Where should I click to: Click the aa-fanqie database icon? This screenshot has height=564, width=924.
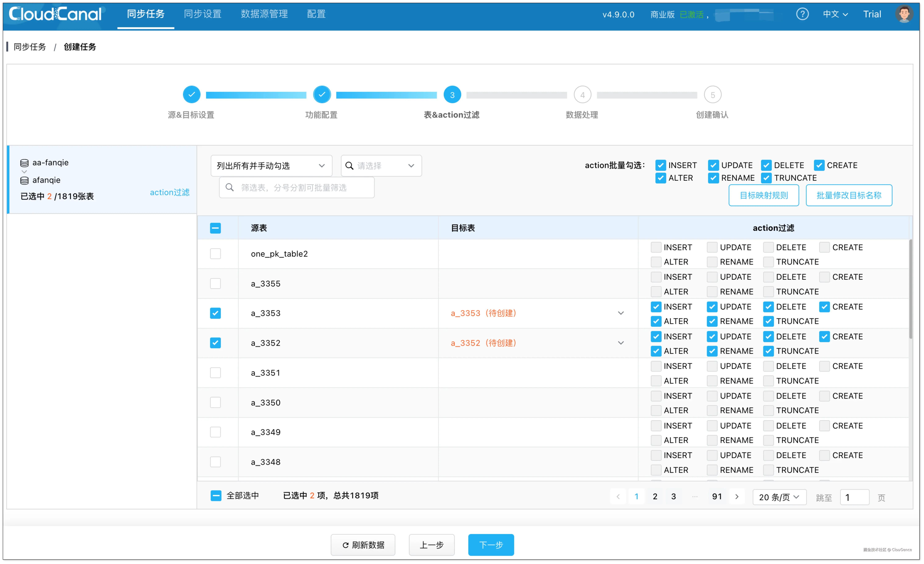(24, 163)
